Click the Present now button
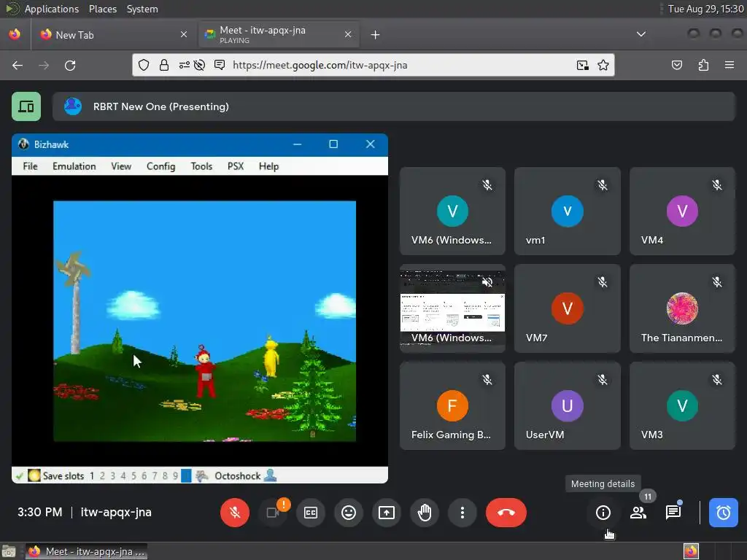747x560 pixels. pyautogui.click(x=387, y=513)
